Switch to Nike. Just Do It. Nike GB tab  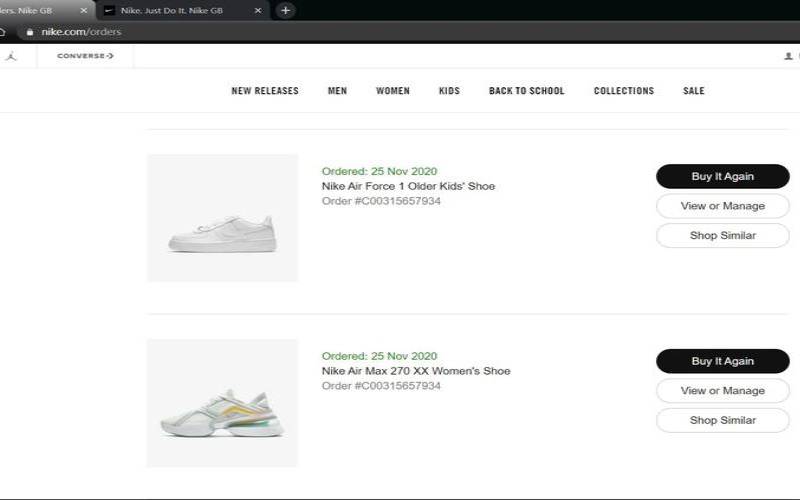tap(184, 10)
